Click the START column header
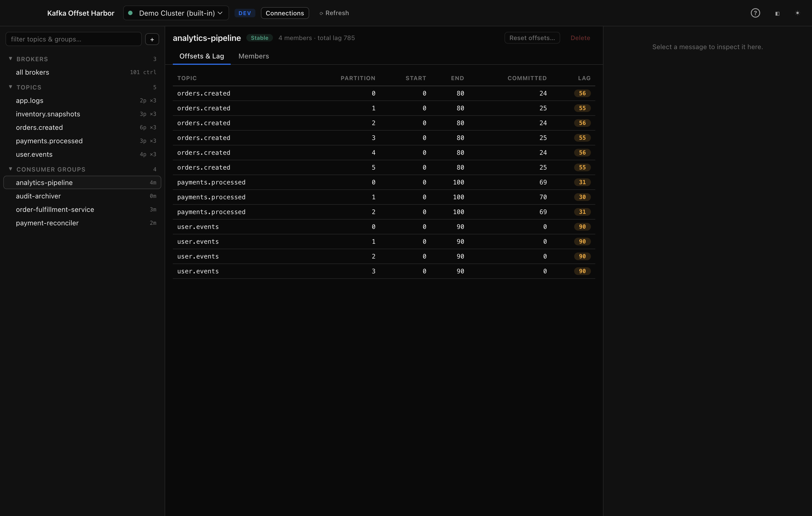 pyautogui.click(x=416, y=78)
